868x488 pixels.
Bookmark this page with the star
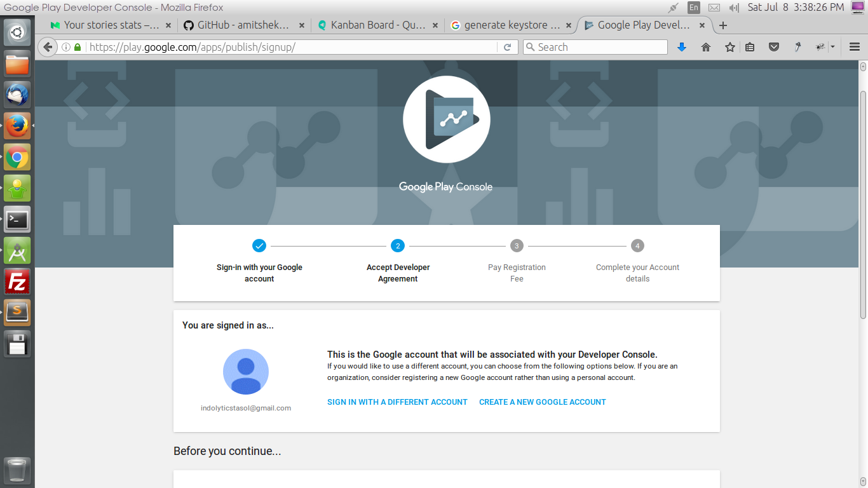click(x=730, y=47)
